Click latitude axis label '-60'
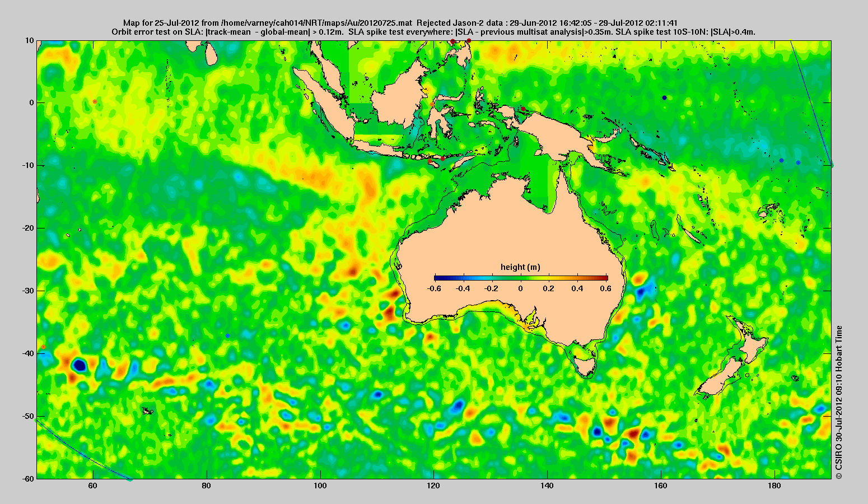This screenshot has width=868, height=504. point(27,479)
